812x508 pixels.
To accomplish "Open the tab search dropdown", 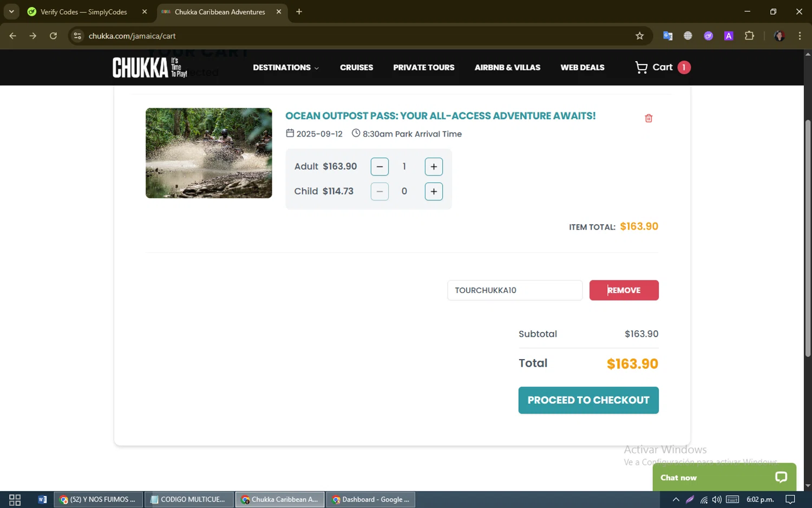I will click(x=11, y=12).
